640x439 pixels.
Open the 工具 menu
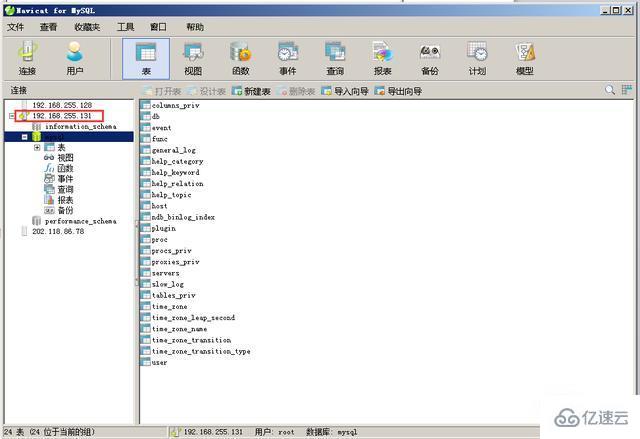[125, 27]
